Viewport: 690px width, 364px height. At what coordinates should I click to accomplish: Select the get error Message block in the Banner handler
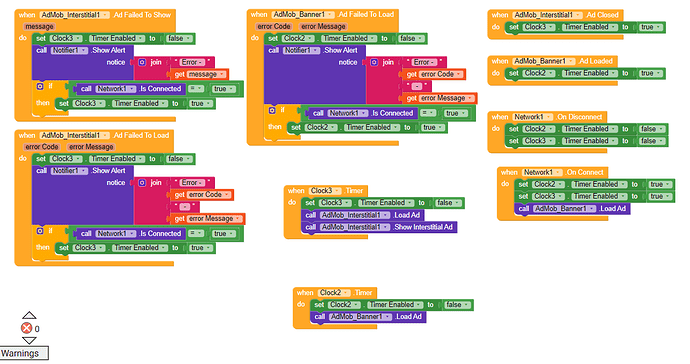pyautogui.click(x=440, y=98)
